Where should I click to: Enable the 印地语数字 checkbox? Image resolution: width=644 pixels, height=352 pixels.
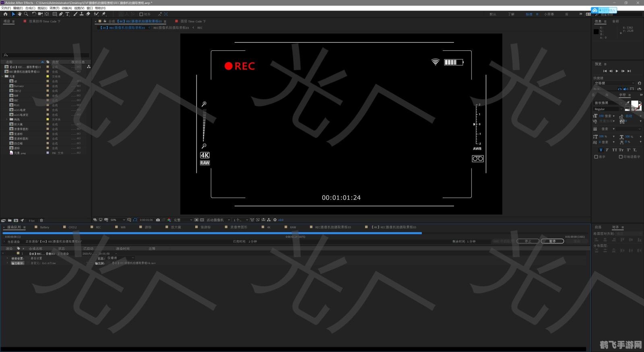point(621,157)
